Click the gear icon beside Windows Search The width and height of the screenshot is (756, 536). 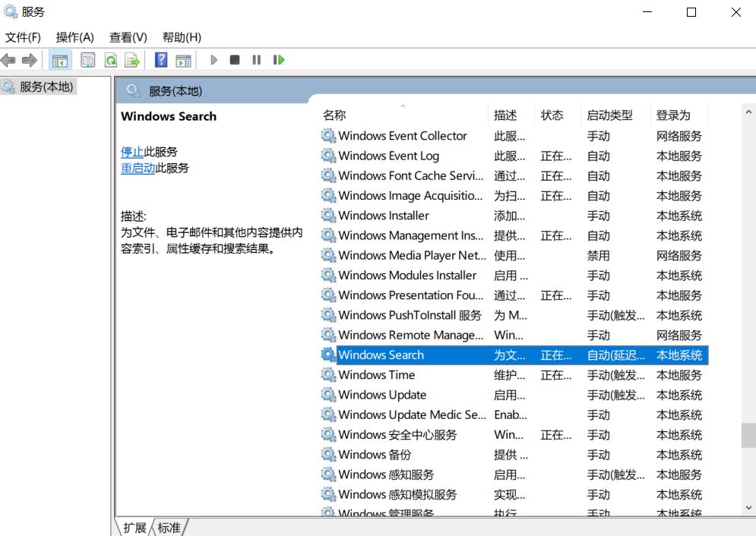pos(328,355)
